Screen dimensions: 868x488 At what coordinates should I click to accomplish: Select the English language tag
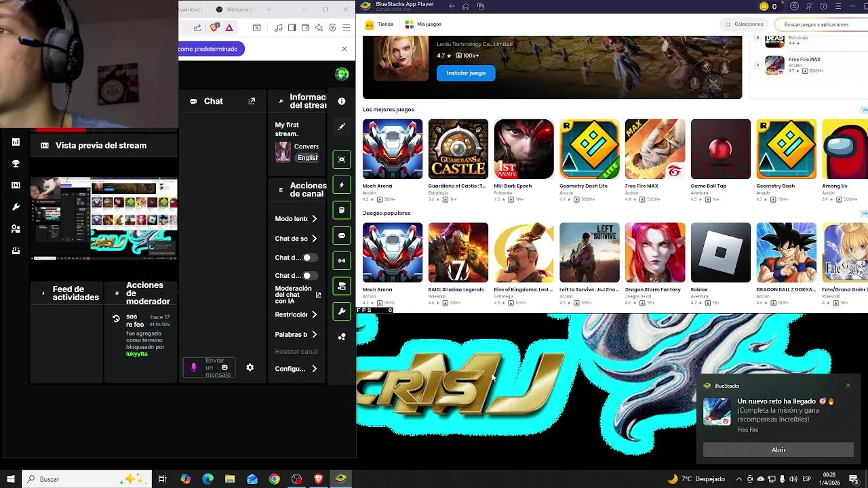click(307, 157)
